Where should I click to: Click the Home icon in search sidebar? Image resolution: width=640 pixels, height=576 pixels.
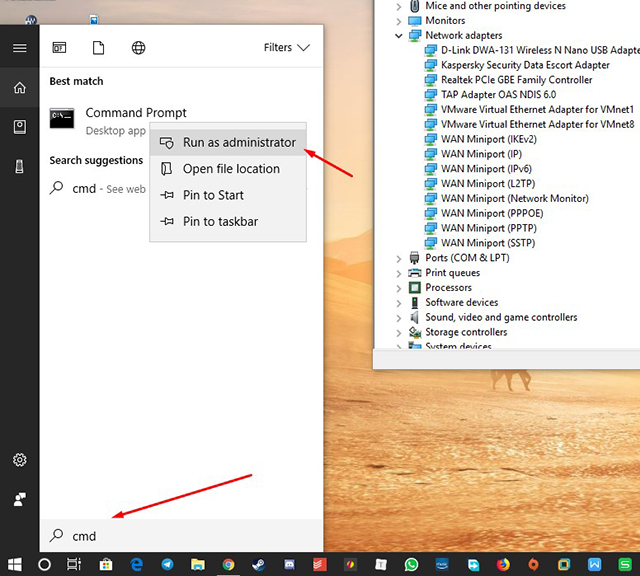tap(19, 88)
